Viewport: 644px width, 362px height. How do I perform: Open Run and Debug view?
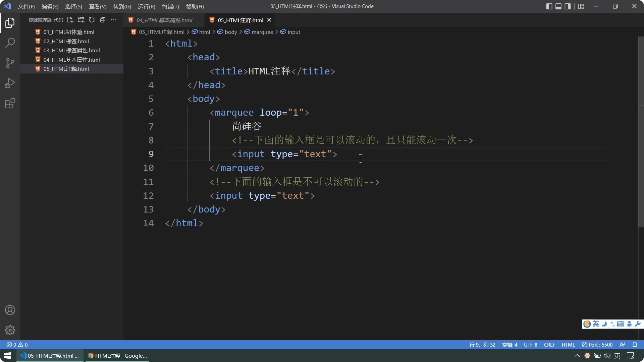point(10,83)
